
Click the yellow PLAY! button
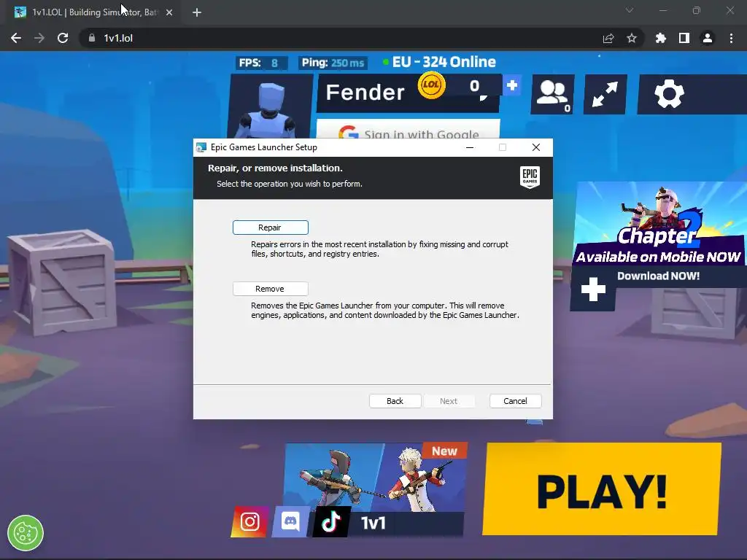tap(602, 489)
